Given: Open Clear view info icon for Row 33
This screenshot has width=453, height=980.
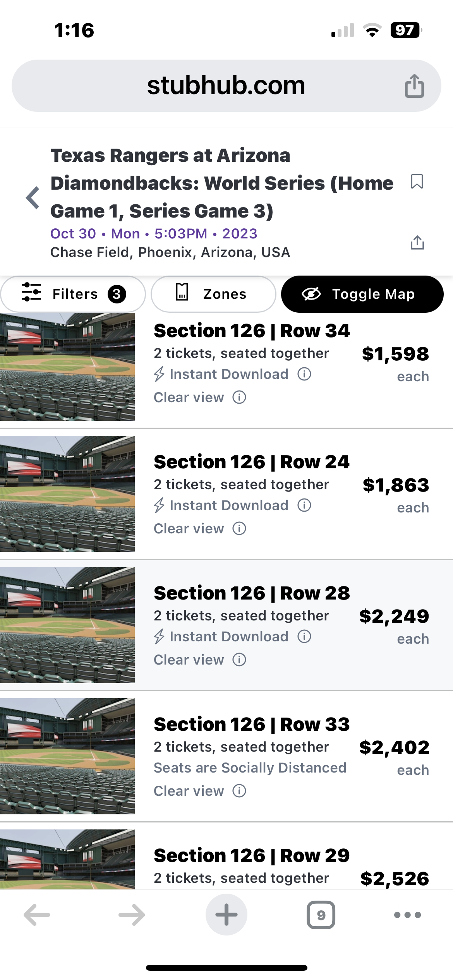Looking at the screenshot, I should tap(239, 791).
